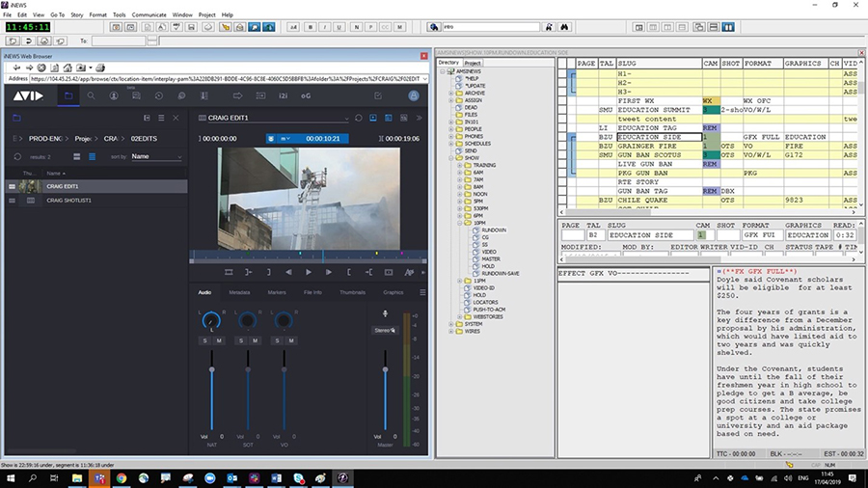Open the sort by Name dropdown
Image resolution: width=868 pixels, height=488 pixels.
point(156,156)
